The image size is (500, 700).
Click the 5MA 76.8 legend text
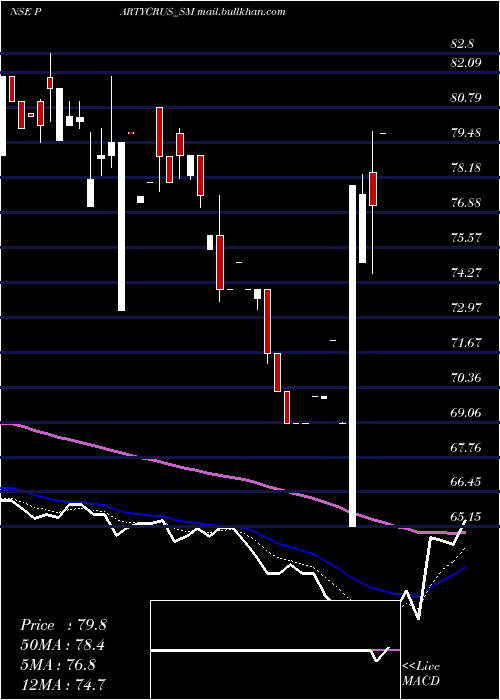[58, 664]
